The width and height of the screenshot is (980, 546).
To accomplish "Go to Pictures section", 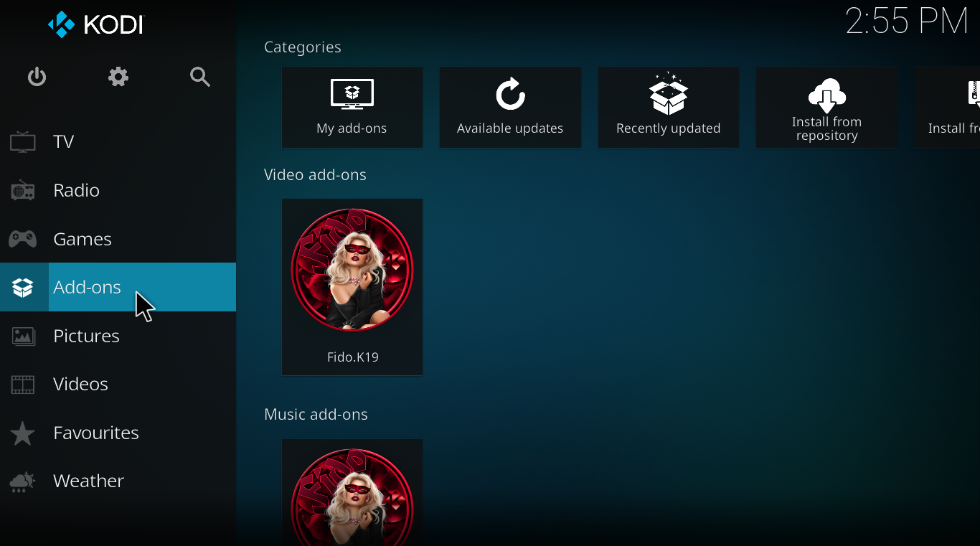I will [118, 336].
